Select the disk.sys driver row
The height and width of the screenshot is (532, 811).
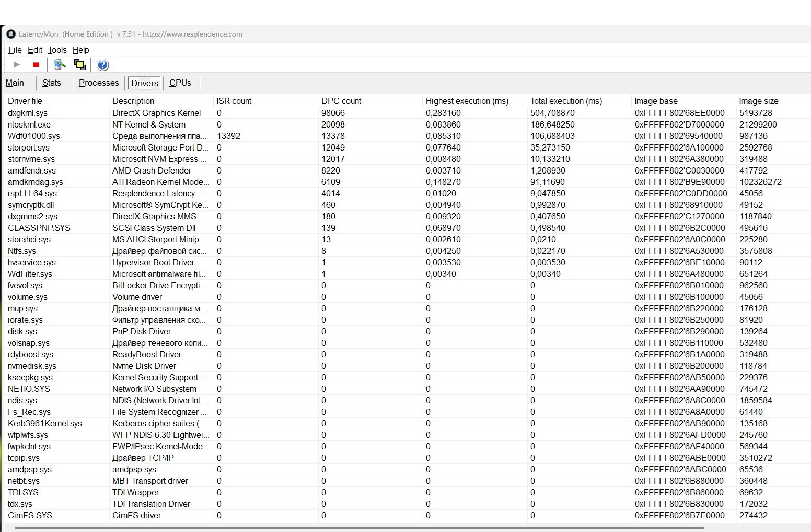(408, 331)
